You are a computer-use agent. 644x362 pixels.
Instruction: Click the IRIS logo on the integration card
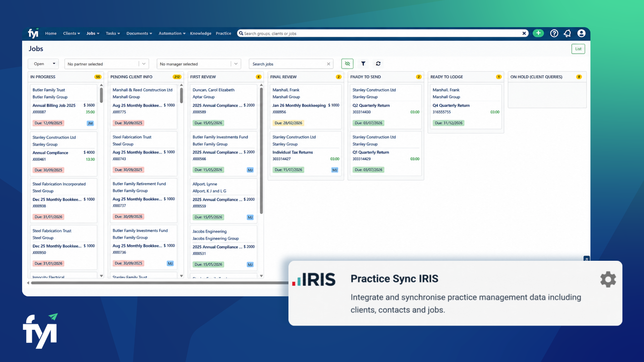[x=314, y=279]
